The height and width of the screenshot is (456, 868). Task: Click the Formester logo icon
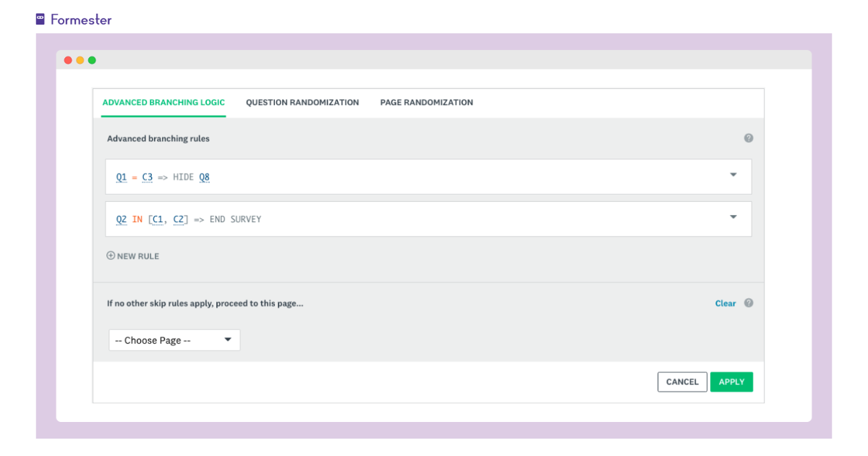40,18
